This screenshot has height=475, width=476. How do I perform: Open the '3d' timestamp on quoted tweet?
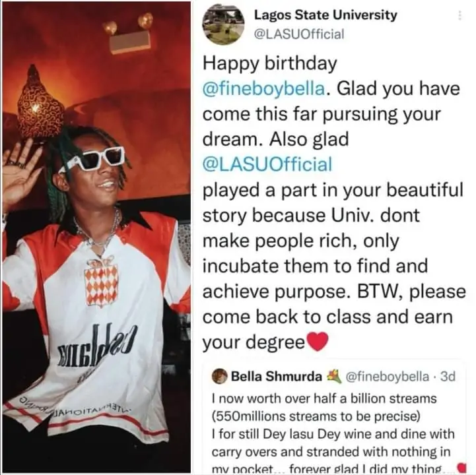(x=448, y=377)
